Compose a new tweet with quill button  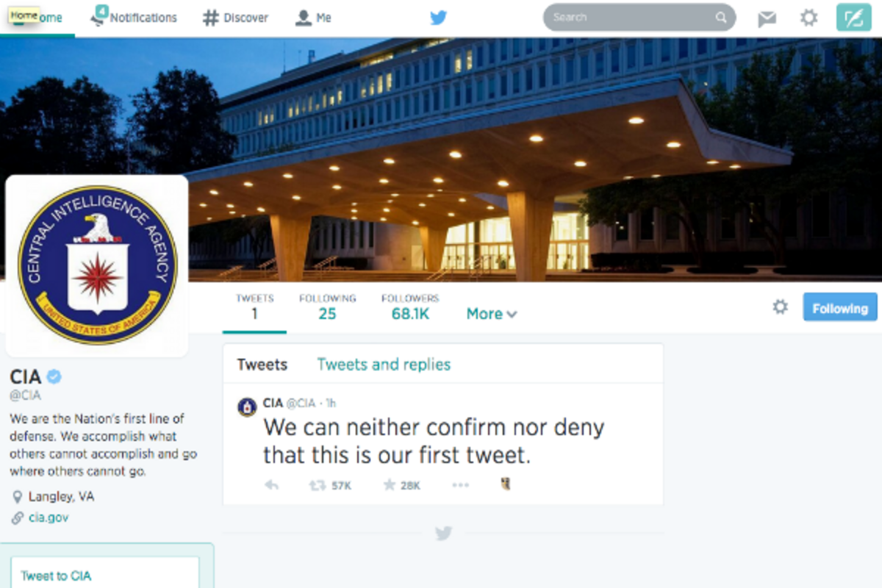(x=853, y=18)
